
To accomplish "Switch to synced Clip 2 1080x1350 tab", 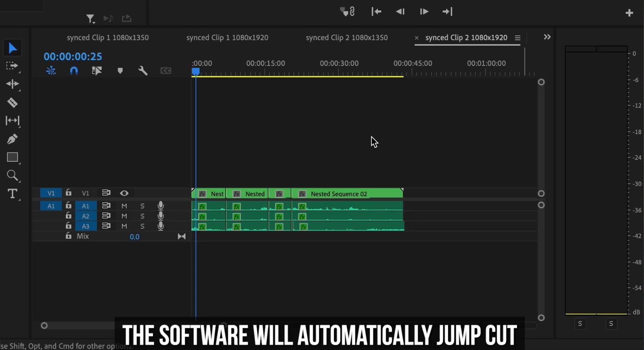I will 347,37.
